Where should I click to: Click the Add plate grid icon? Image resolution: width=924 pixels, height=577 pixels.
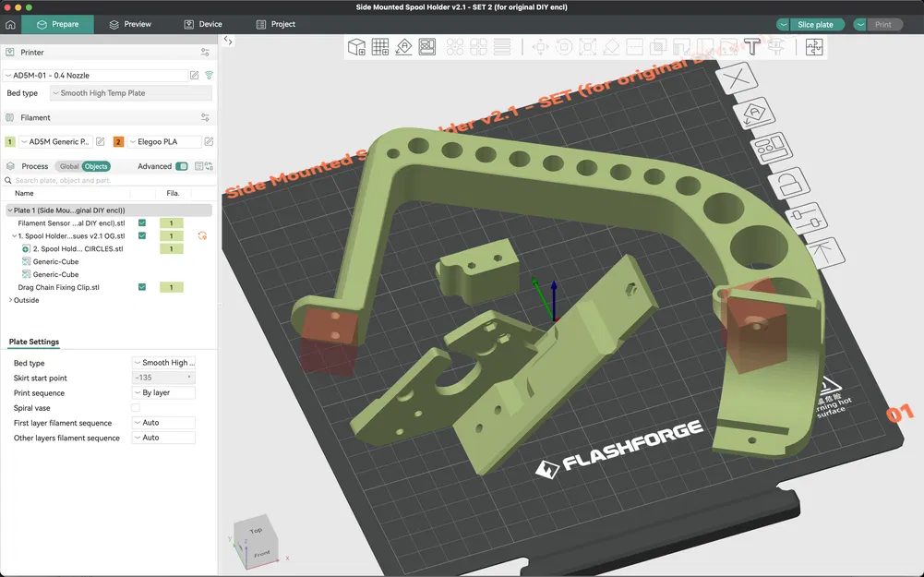point(380,46)
